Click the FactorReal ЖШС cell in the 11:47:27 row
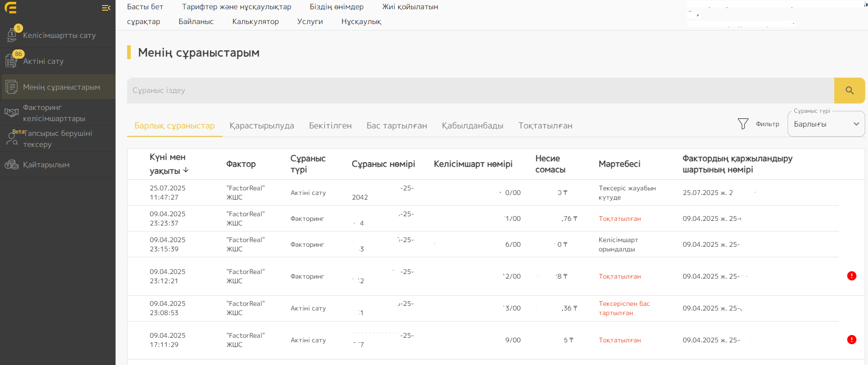This screenshot has width=868, height=365. (x=245, y=193)
